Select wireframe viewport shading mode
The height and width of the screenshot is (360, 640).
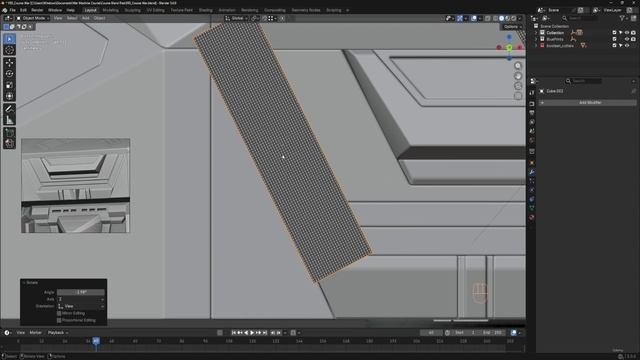click(496, 18)
